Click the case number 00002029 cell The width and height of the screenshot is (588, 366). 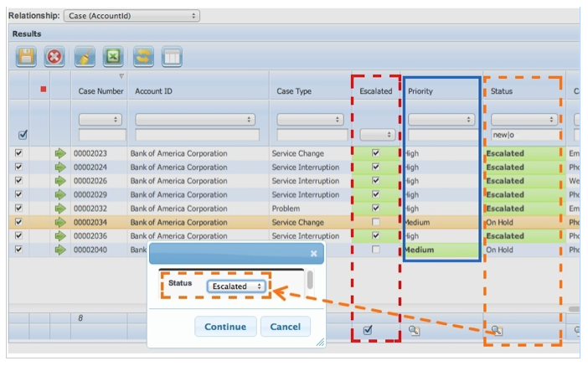tap(90, 194)
